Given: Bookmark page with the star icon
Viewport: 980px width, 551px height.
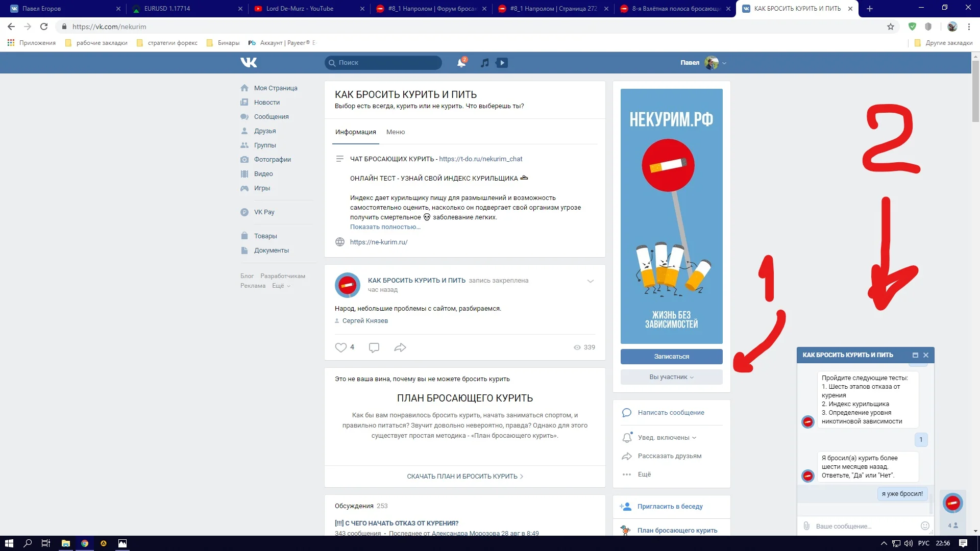Looking at the screenshot, I should point(891,27).
